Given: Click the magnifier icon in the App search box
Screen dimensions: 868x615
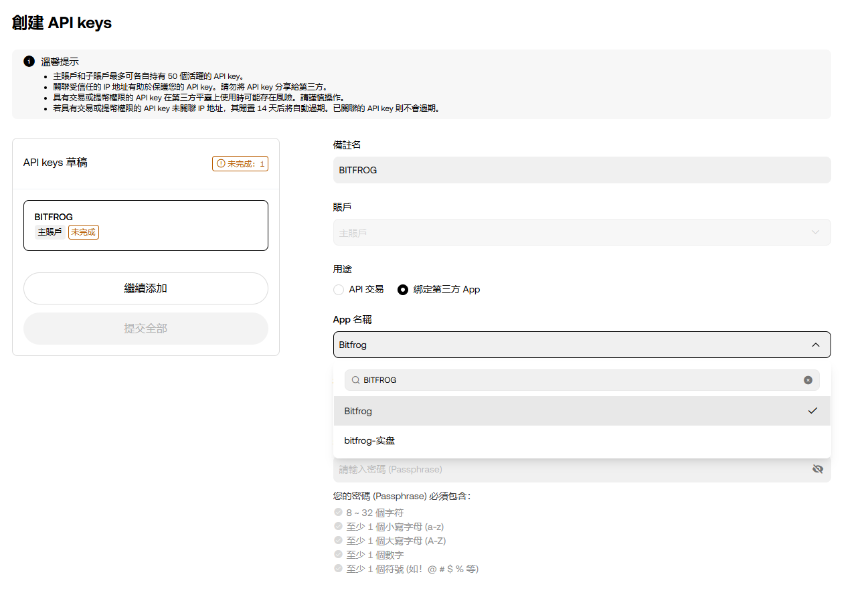Looking at the screenshot, I should coord(356,380).
